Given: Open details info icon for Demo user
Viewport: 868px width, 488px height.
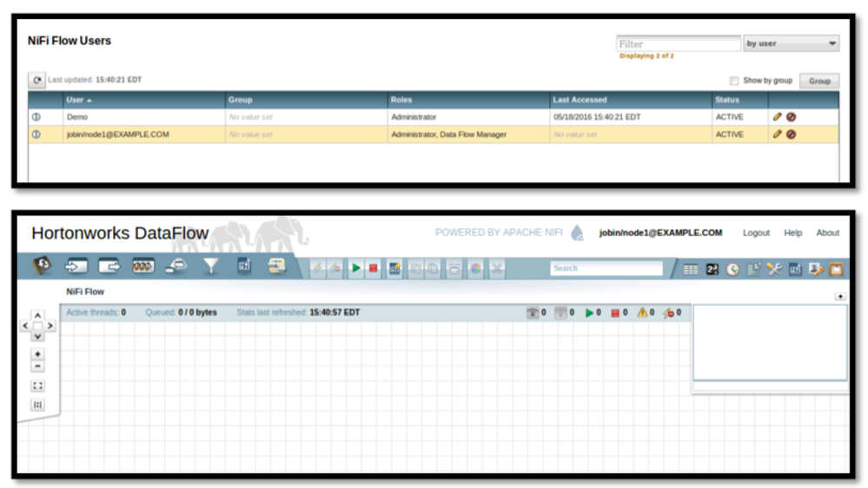Looking at the screenshot, I should click(36, 117).
